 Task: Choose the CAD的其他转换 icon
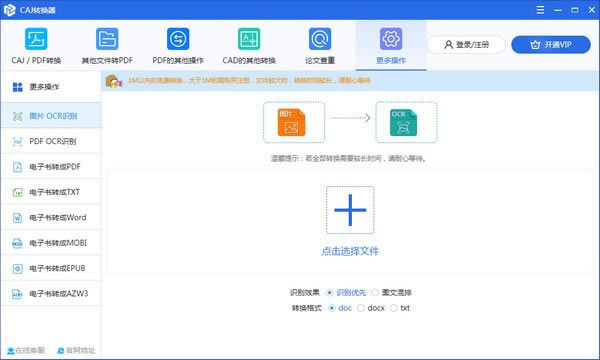[249, 39]
